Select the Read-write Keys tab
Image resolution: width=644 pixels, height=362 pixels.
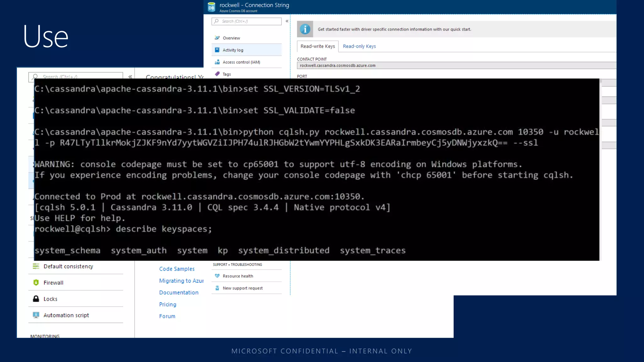[x=318, y=46]
